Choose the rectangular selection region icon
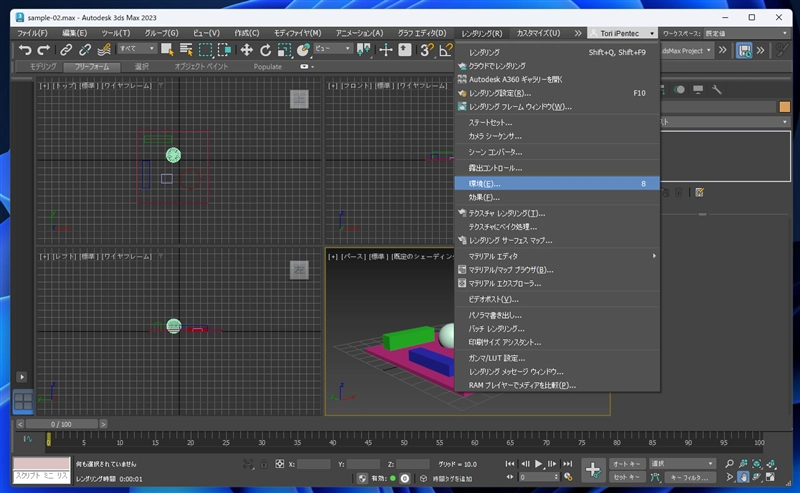The image size is (800, 493). tap(205, 50)
